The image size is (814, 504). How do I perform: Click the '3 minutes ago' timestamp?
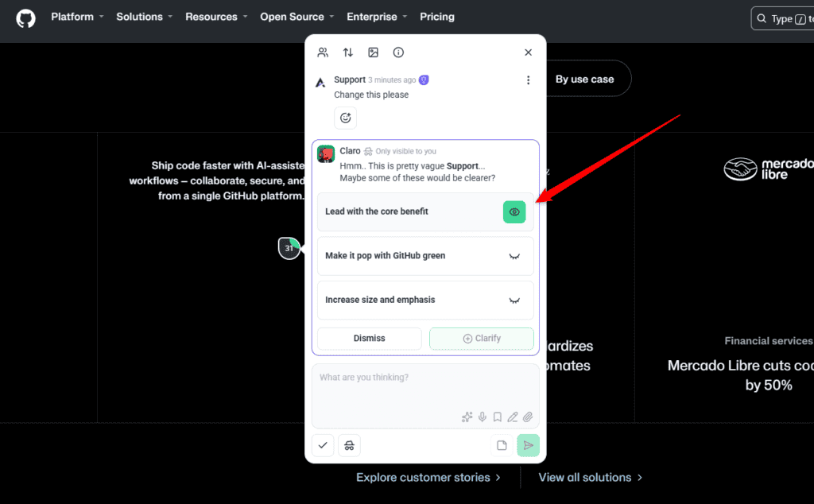point(392,80)
